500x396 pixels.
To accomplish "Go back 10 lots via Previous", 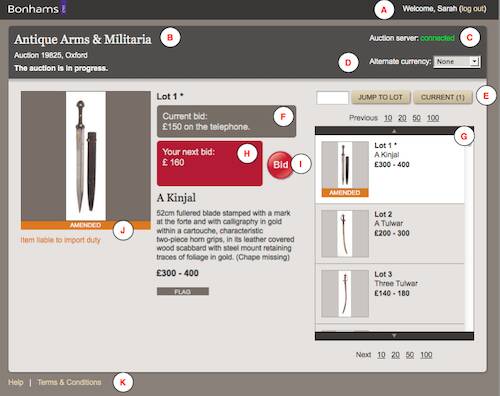I will (388, 118).
